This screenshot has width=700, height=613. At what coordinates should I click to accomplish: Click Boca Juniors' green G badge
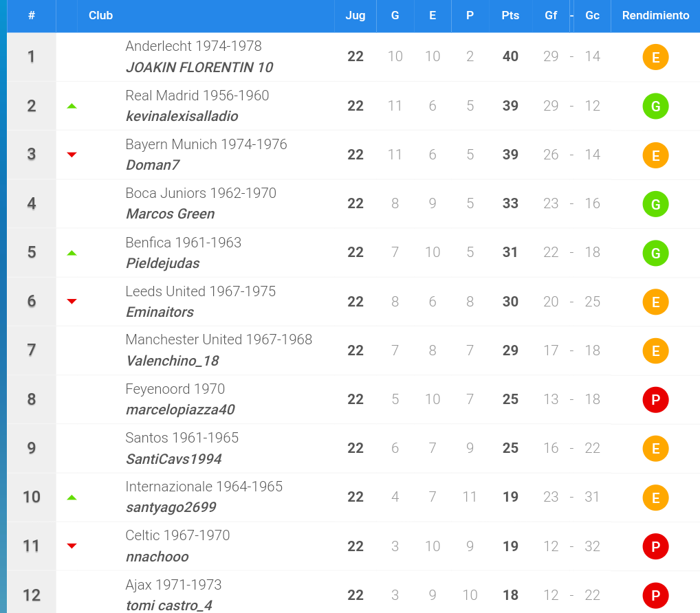pos(655,204)
